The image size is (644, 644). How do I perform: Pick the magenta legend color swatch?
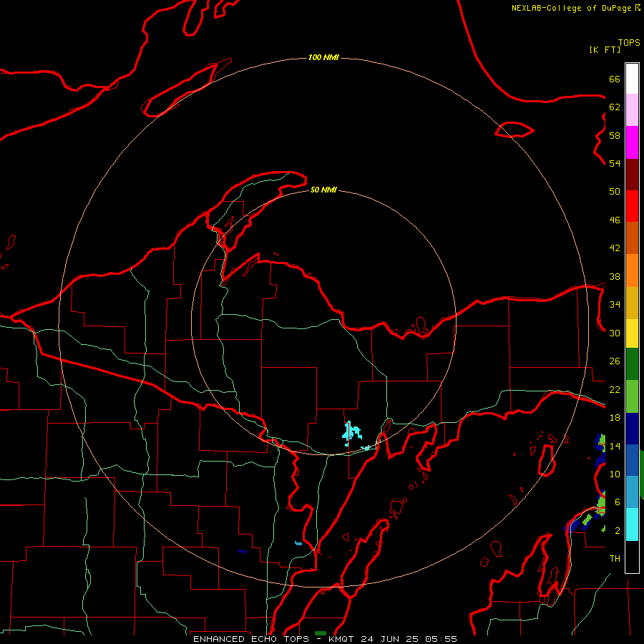[632, 142]
